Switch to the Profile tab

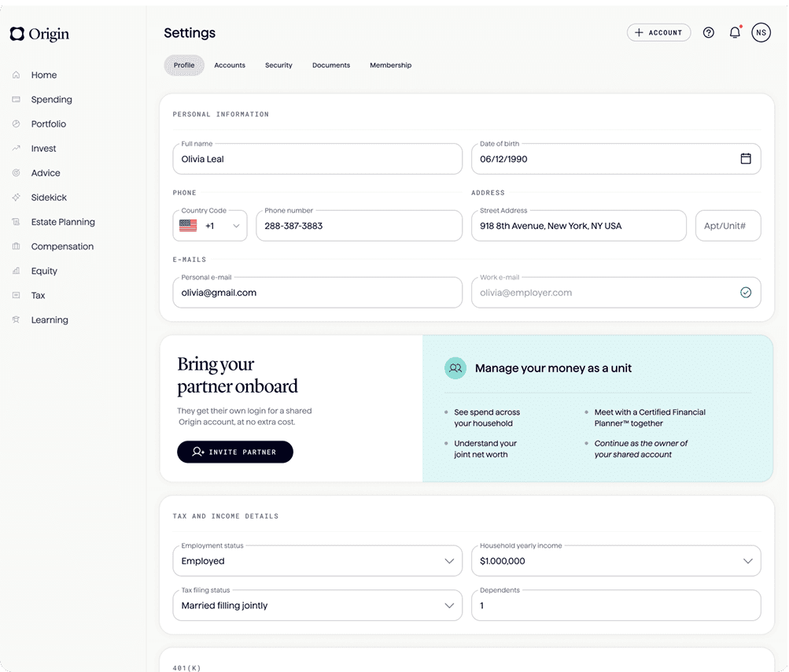coord(184,65)
